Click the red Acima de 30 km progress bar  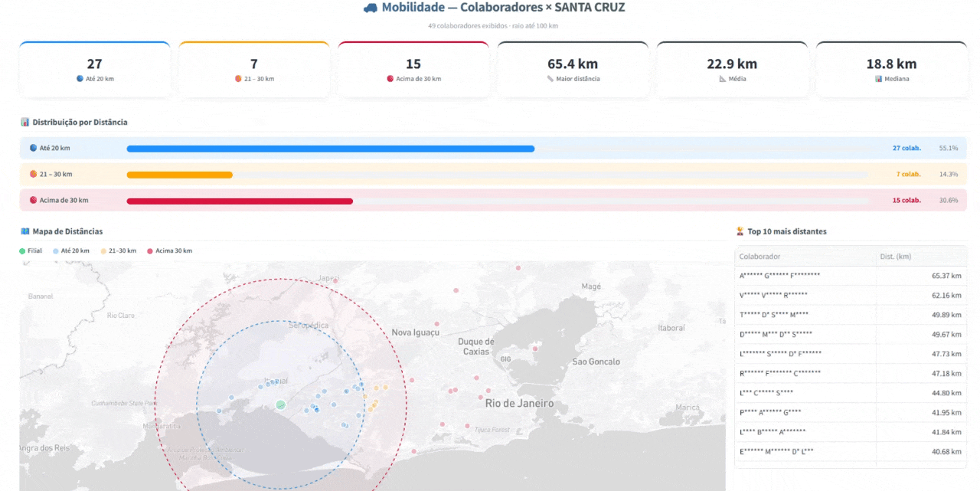pos(240,201)
